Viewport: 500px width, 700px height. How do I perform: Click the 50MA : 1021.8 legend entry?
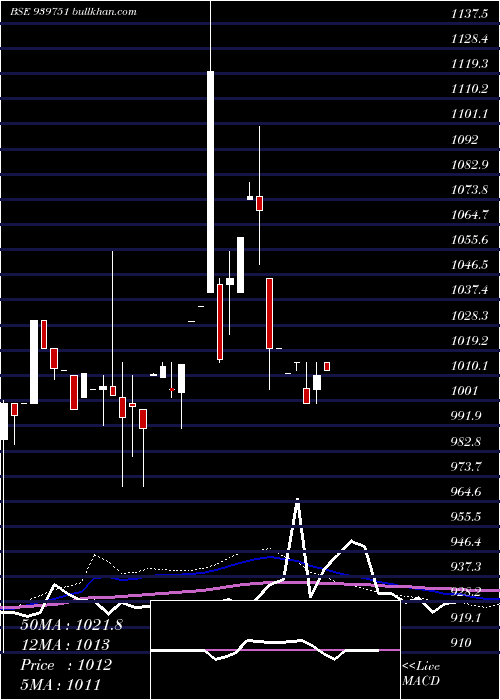coord(71,625)
